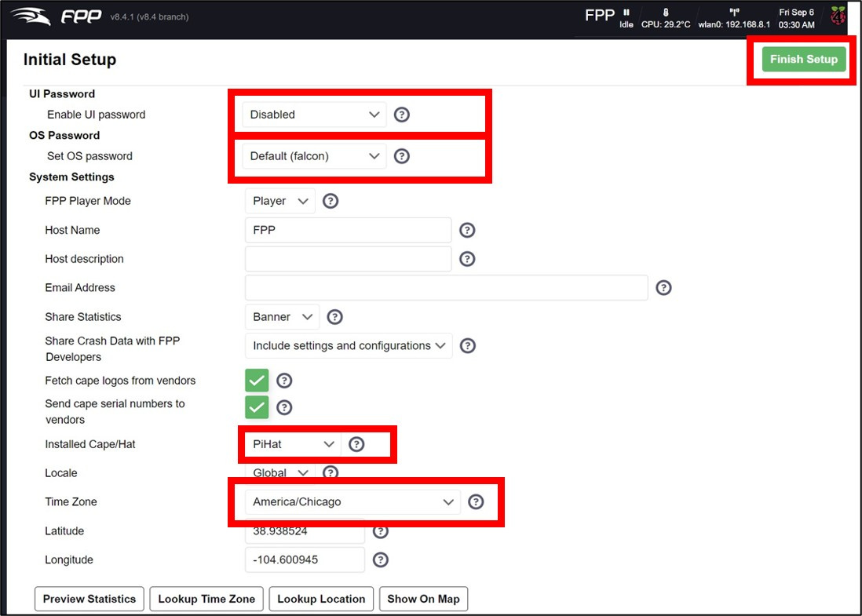The height and width of the screenshot is (616, 862).
Task: Open help icon for Share Crash Data
Action: (x=468, y=345)
